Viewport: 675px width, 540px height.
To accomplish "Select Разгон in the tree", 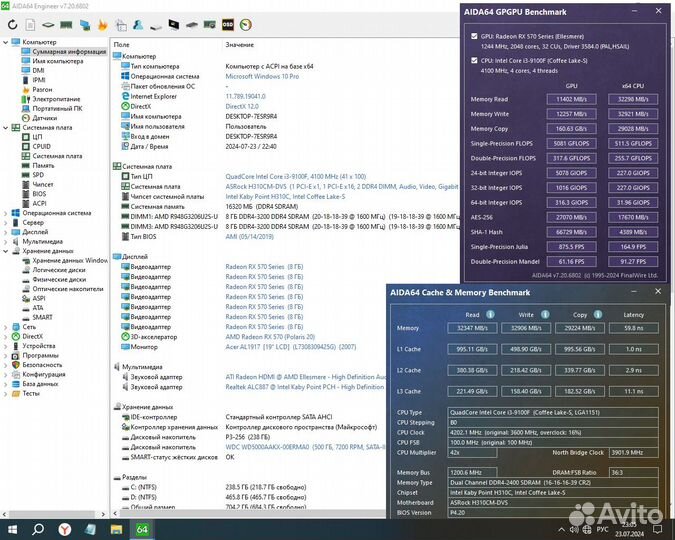I will coord(42,90).
